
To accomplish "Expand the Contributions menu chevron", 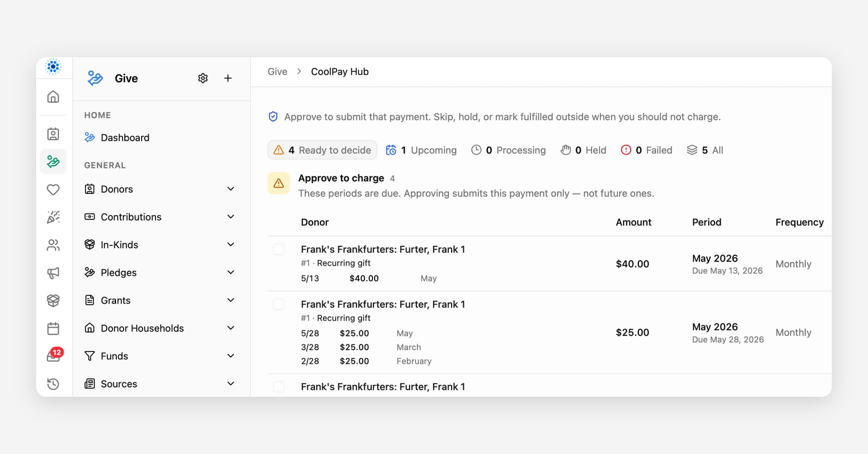I will tap(231, 217).
